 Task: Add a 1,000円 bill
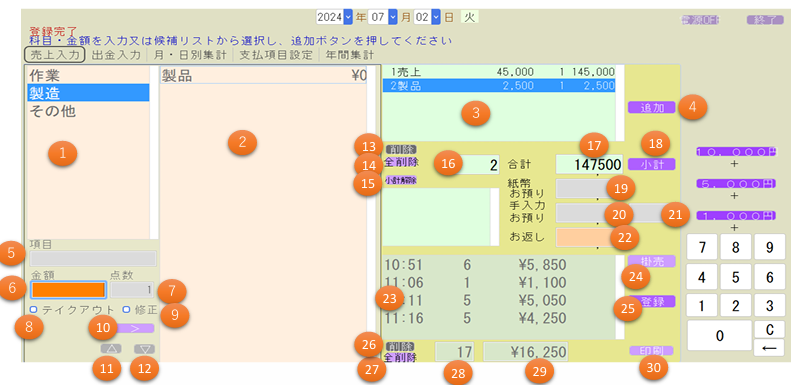[736, 215]
